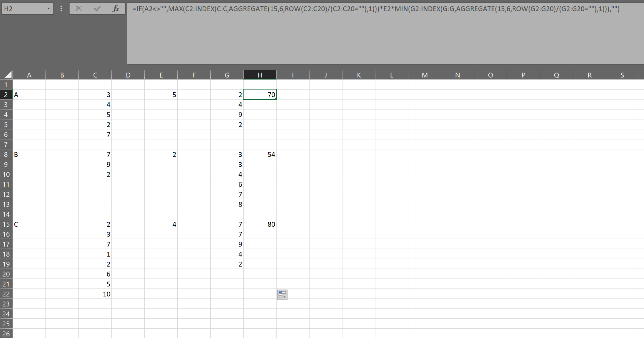Click the formula bar resize dots handle
The height and width of the screenshot is (338, 644).
(61, 9)
